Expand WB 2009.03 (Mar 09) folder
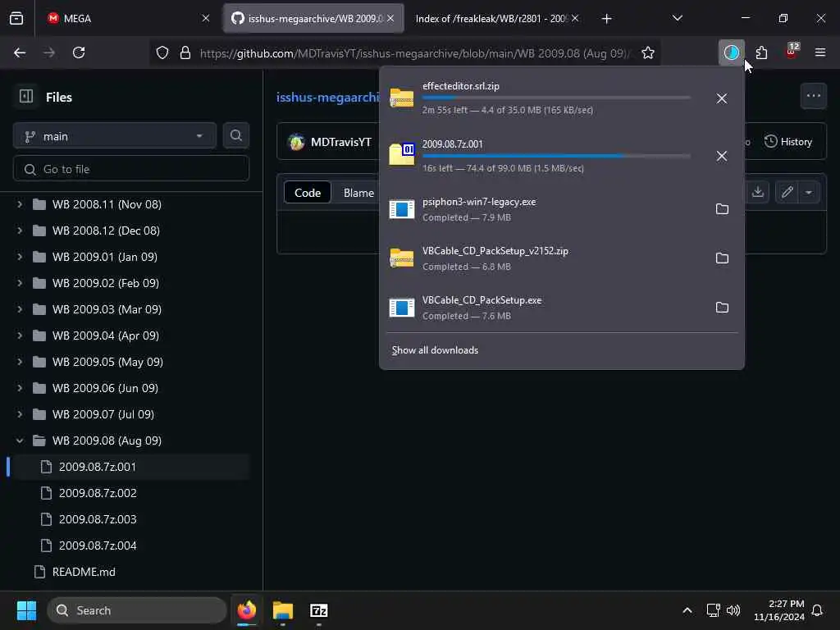This screenshot has height=630, width=840. [20, 309]
